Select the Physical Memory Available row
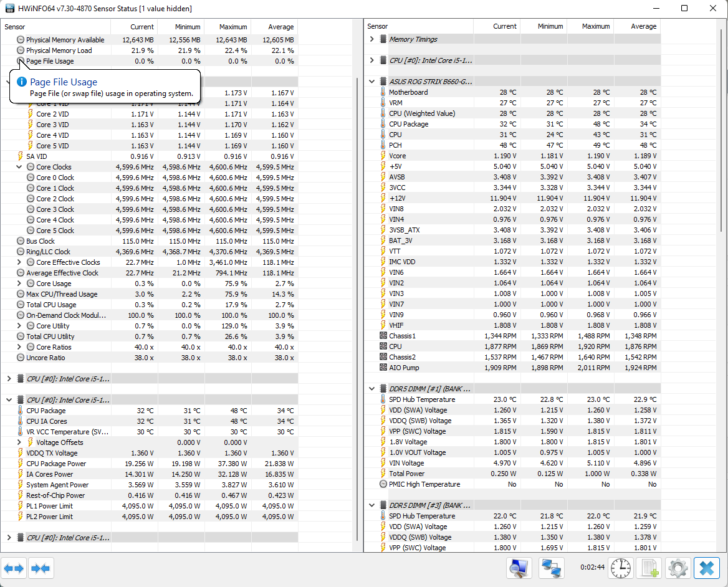The width and height of the screenshot is (728, 587). [x=149, y=40]
